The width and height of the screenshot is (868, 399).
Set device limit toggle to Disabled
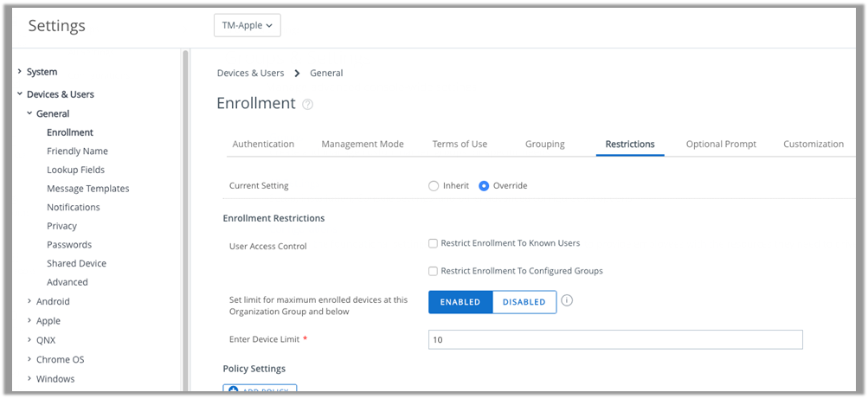pos(524,302)
